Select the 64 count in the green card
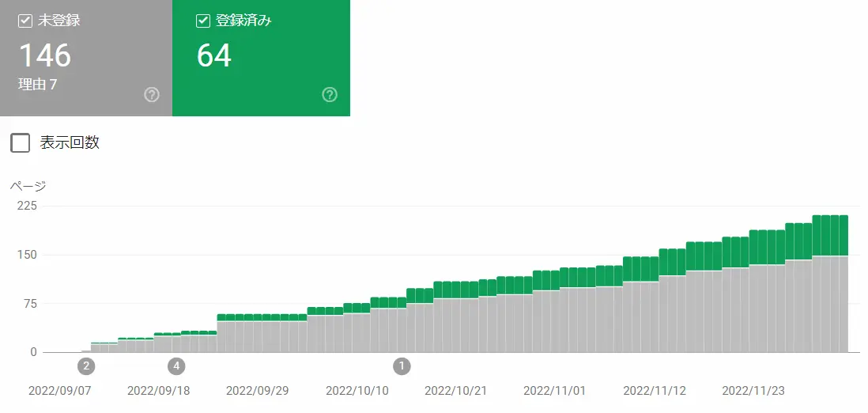Image resolution: width=868 pixels, height=413 pixels. point(213,55)
